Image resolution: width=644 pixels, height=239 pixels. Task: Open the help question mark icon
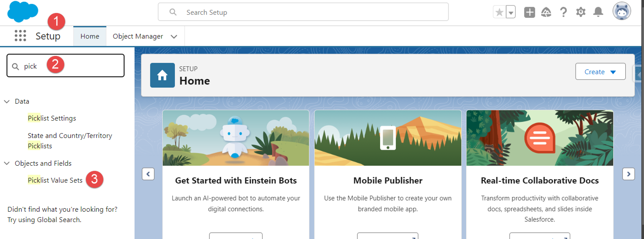coord(563,12)
